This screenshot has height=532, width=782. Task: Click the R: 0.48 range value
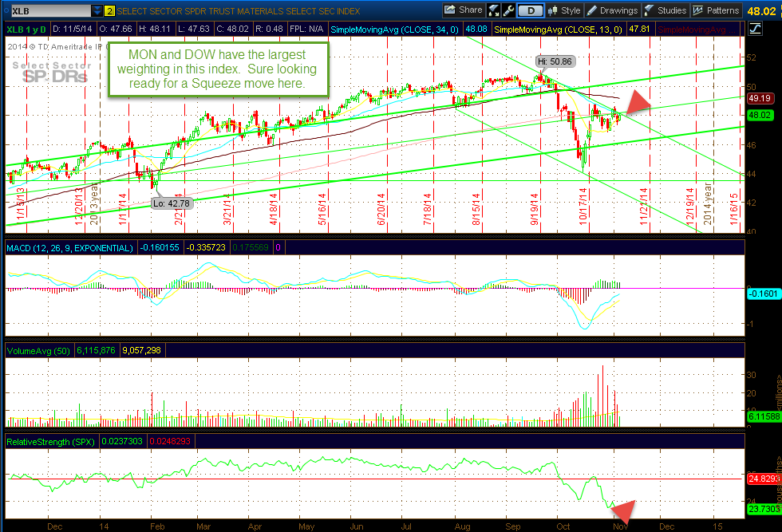coord(270,30)
